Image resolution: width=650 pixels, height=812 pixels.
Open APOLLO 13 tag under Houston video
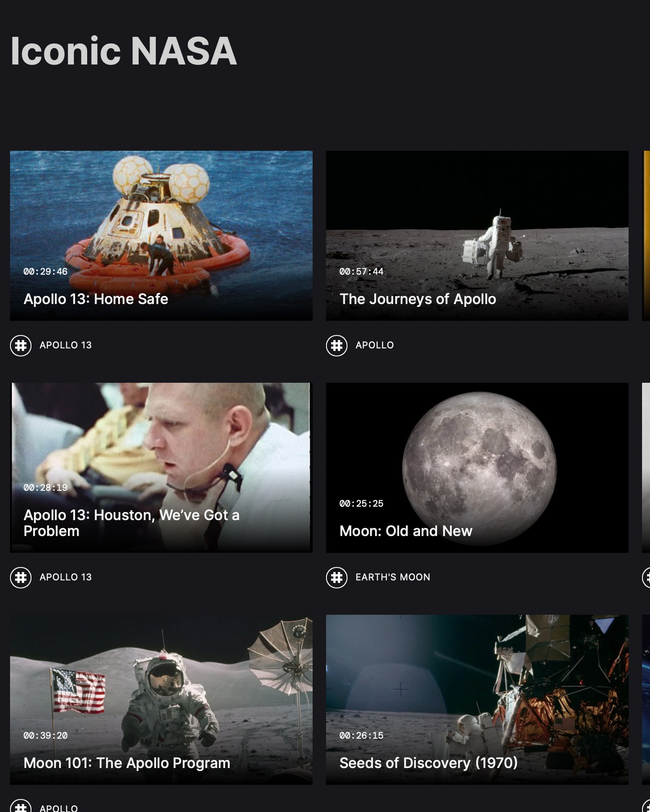pos(65,577)
